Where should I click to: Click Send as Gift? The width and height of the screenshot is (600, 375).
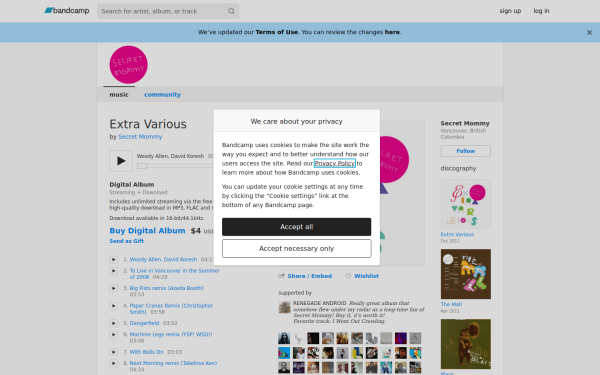pyautogui.click(x=127, y=241)
